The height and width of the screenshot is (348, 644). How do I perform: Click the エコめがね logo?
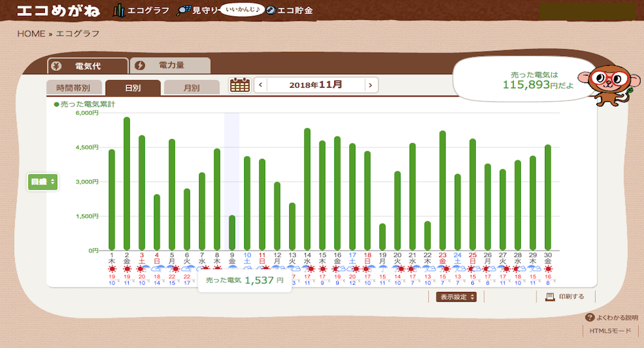coord(58,11)
